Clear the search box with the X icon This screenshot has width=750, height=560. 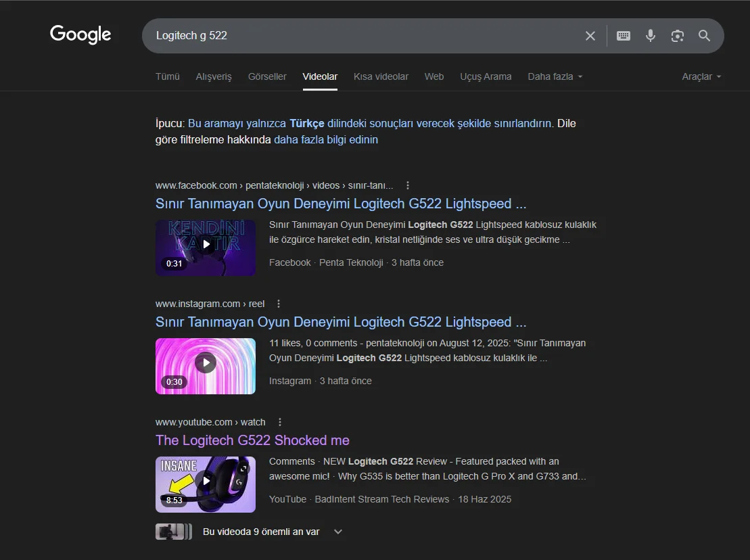[x=590, y=36]
